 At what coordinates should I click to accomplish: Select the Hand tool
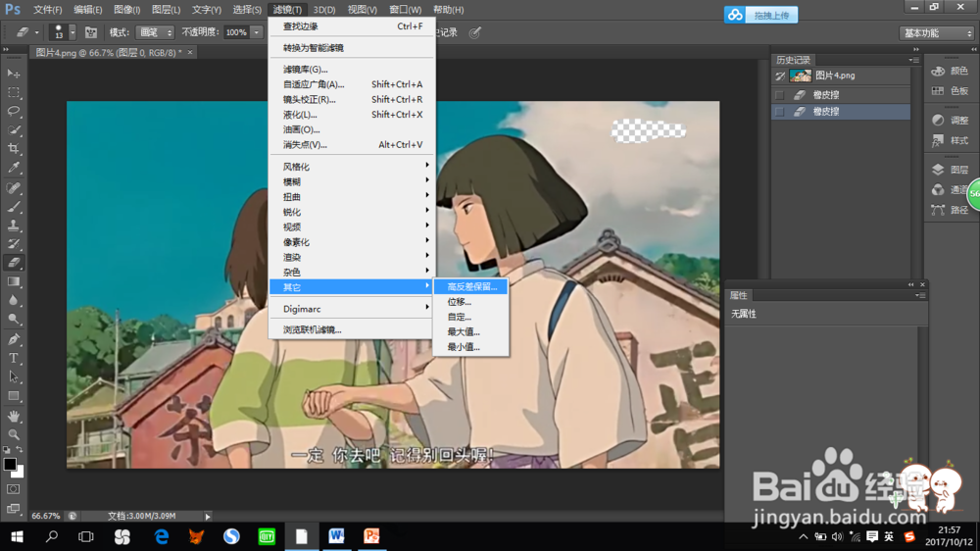click(13, 416)
